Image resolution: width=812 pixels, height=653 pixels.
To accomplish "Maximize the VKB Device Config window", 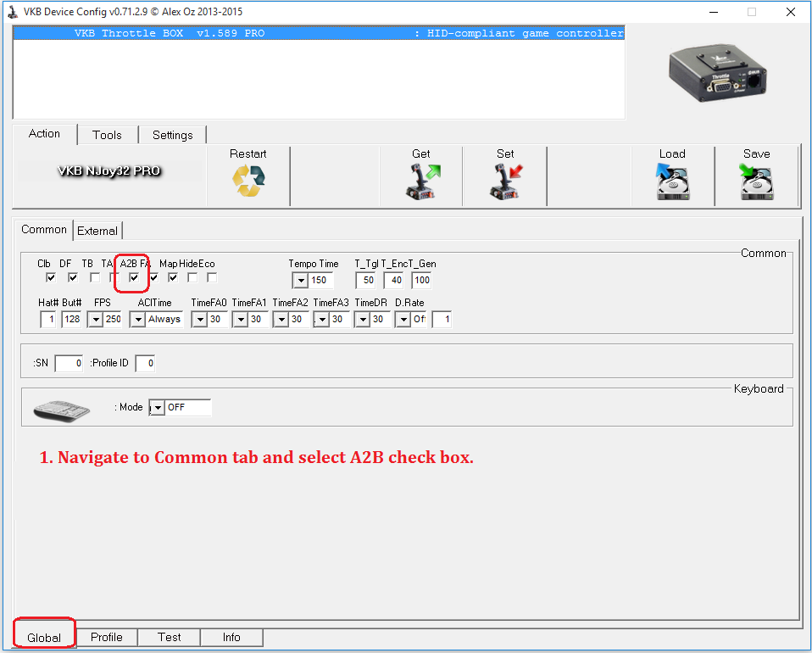I will (x=752, y=12).
